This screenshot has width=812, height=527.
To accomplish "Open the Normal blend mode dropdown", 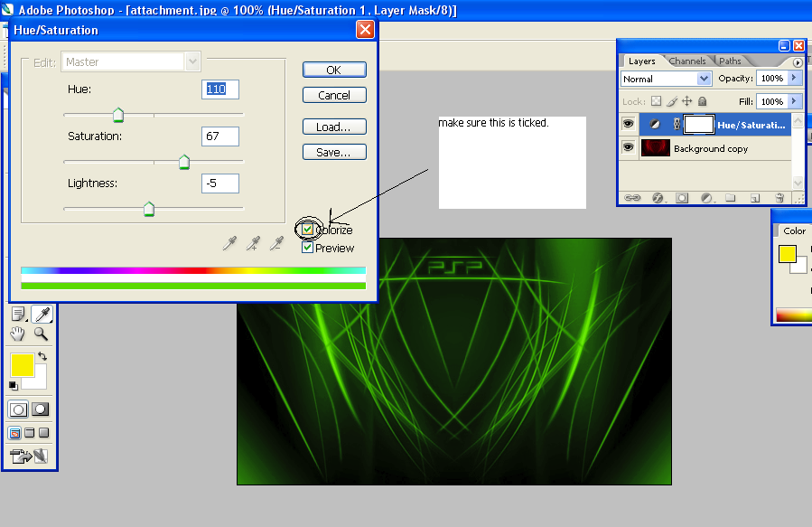I will point(704,79).
